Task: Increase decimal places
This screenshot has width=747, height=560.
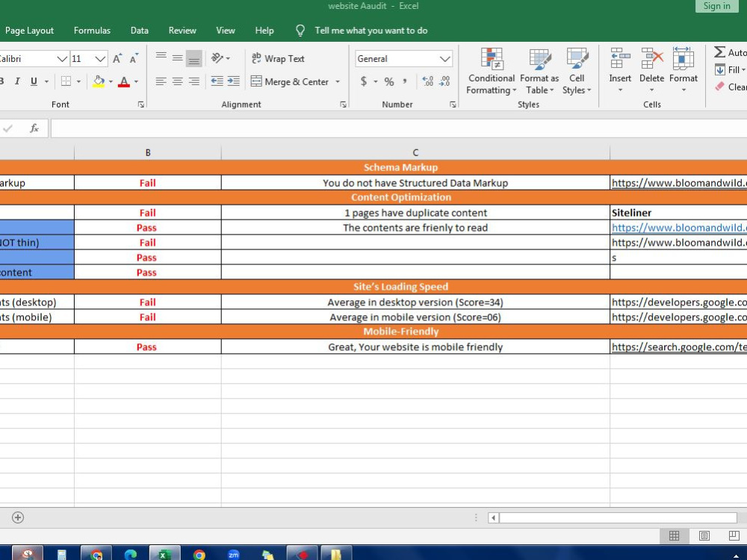Action: tap(428, 81)
